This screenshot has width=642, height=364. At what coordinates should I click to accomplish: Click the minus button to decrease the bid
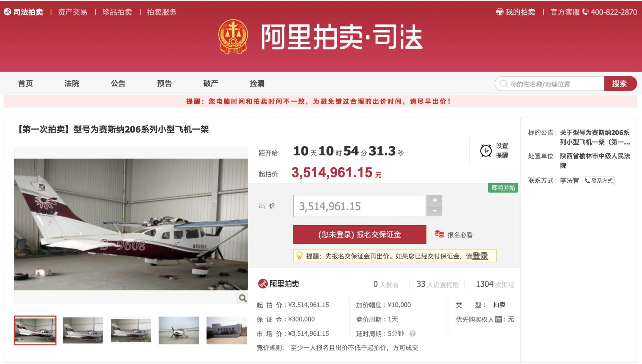435,211
